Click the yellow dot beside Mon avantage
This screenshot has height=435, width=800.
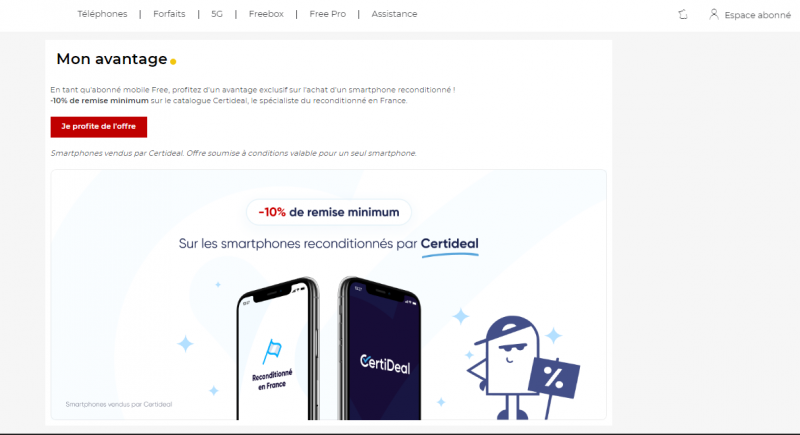tap(174, 62)
